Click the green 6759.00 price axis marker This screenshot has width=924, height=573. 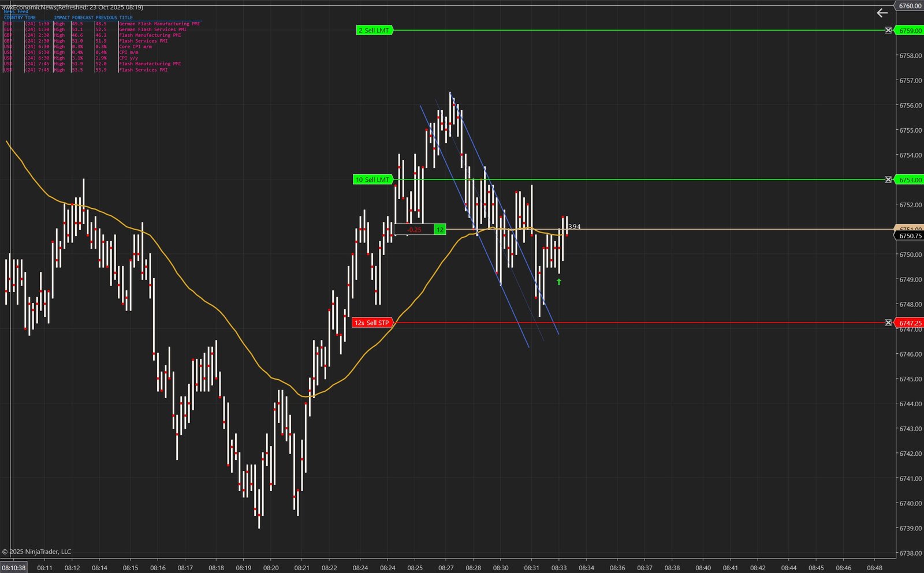910,31
